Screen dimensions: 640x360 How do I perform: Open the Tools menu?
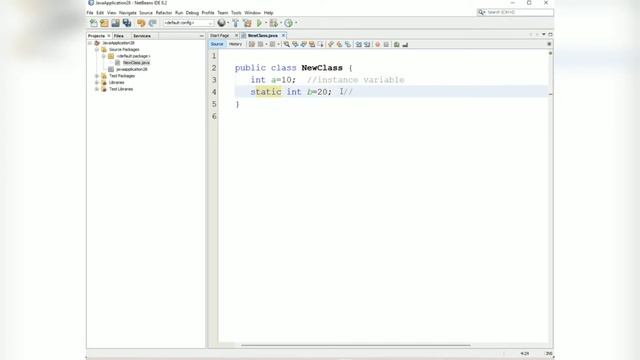point(236,13)
